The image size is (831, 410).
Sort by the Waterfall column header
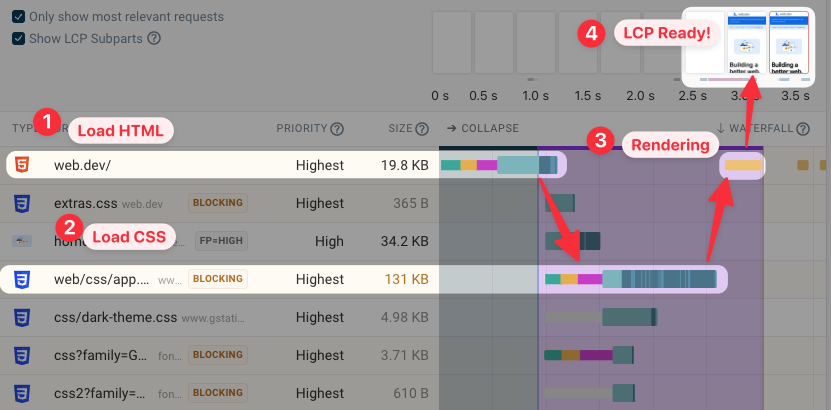coord(760,129)
